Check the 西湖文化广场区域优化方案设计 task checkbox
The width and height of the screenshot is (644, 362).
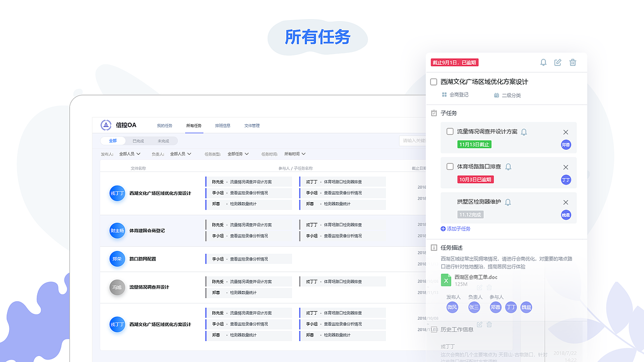click(433, 81)
